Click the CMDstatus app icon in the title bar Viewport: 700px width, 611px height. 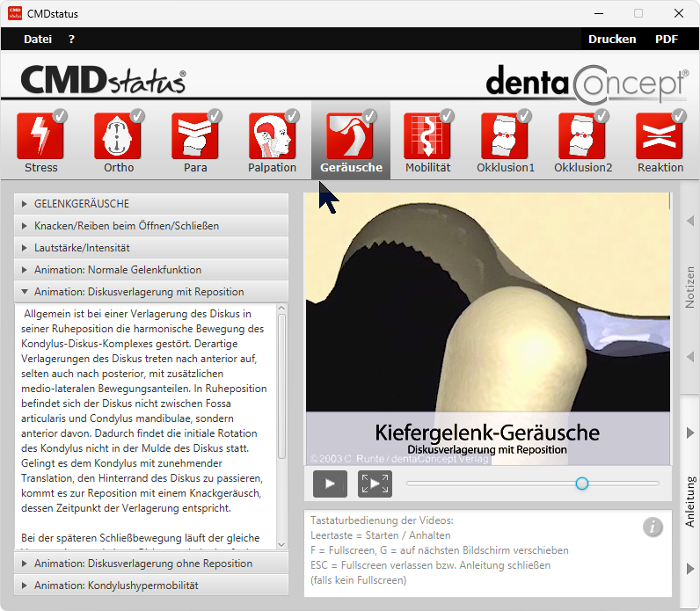(15, 13)
